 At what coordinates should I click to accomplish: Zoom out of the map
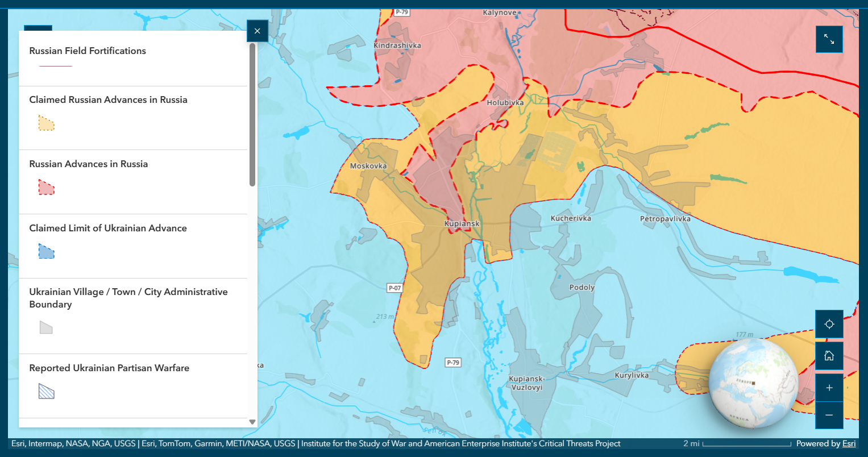click(x=829, y=415)
